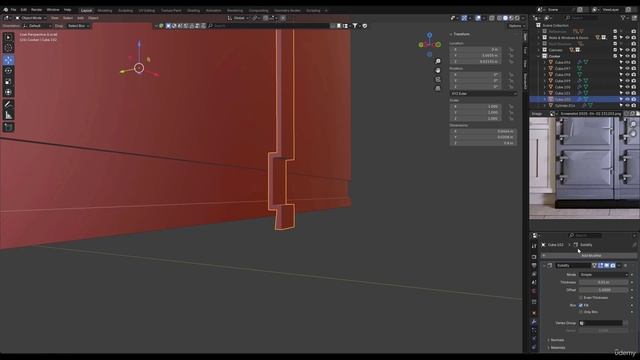Select the Transform tool
This screenshot has height=360, width=640.
8,92
